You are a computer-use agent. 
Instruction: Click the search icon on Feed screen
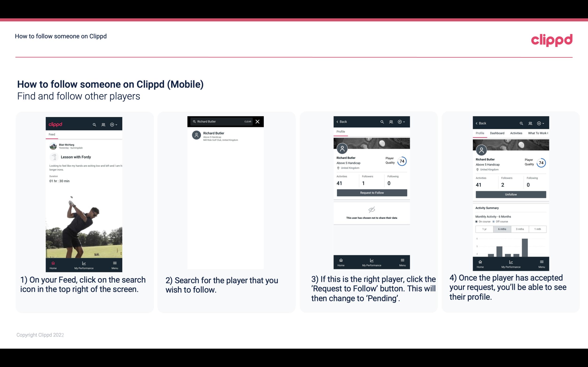pos(94,124)
